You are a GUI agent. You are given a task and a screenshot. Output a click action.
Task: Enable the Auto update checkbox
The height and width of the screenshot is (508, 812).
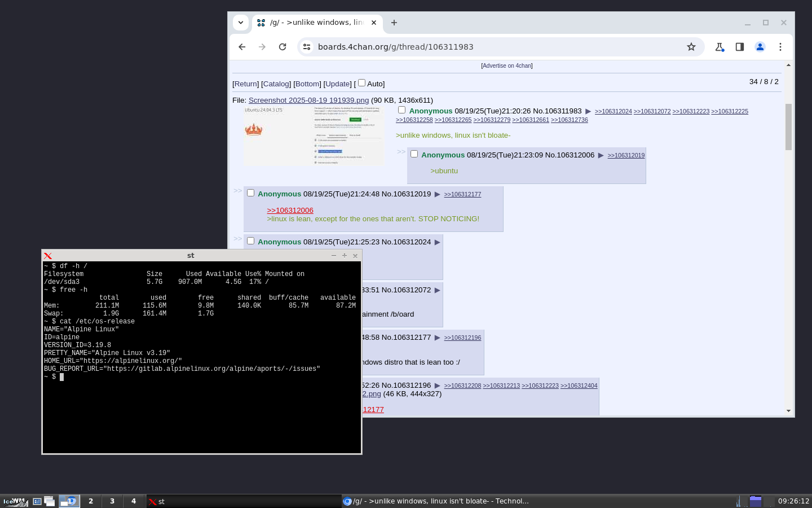pos(362,83)
